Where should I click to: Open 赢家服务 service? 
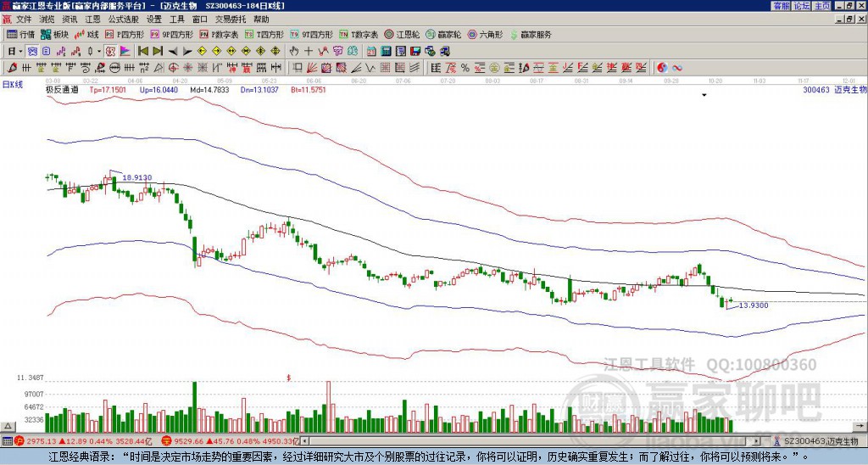click(531, 34)
